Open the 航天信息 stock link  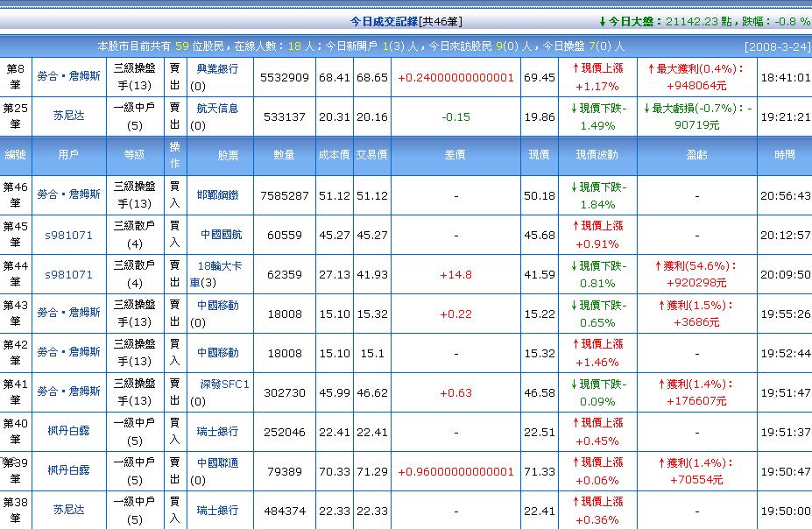tap(217, 109)
